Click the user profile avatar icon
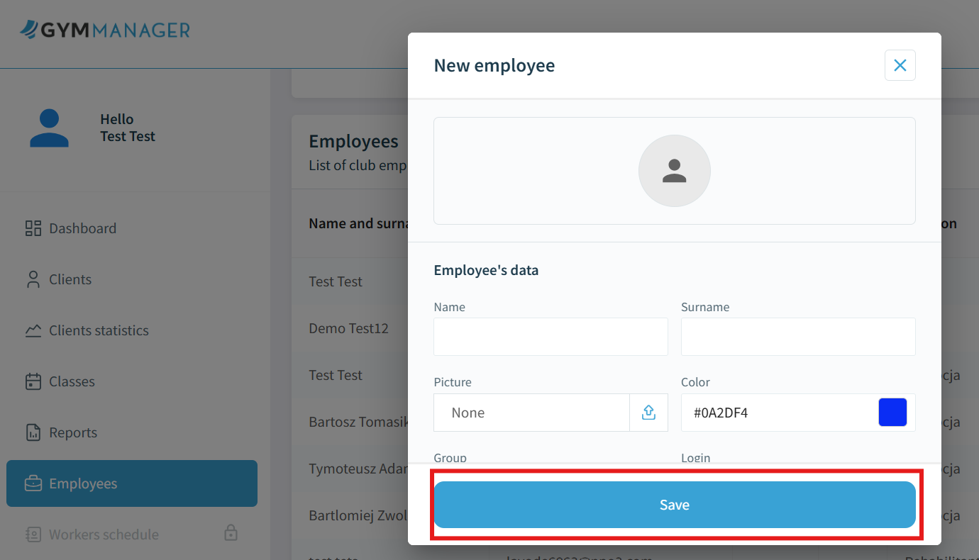 [49, 128]
